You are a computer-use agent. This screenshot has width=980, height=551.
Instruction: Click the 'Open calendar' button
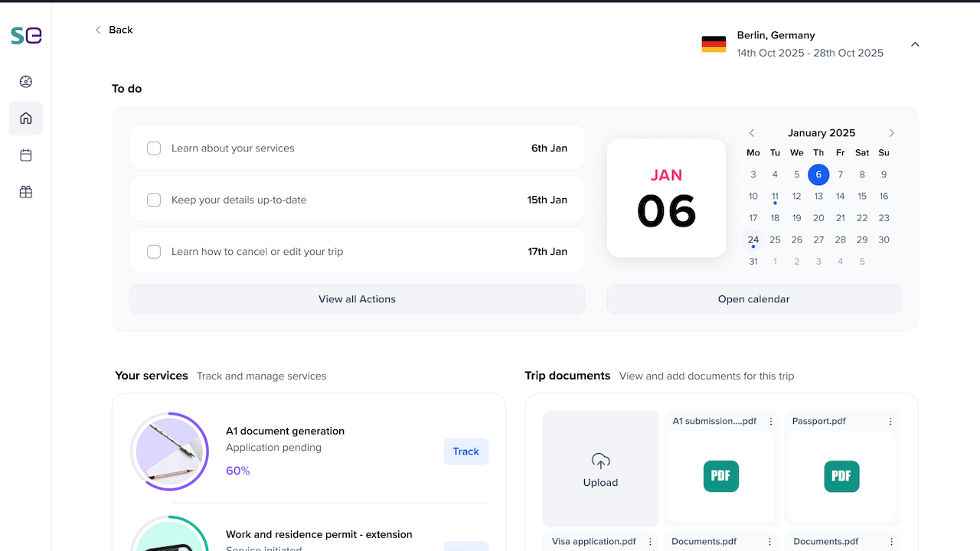point(753,299)
